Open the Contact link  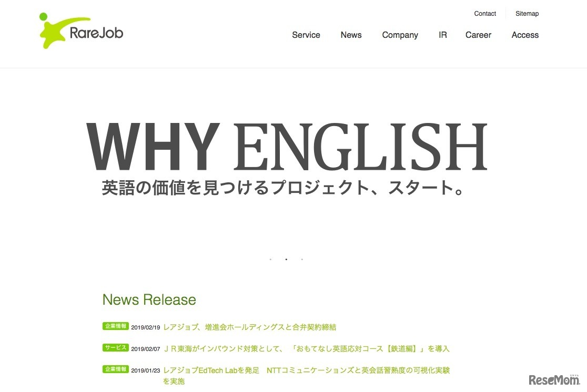tap(485, 14)
